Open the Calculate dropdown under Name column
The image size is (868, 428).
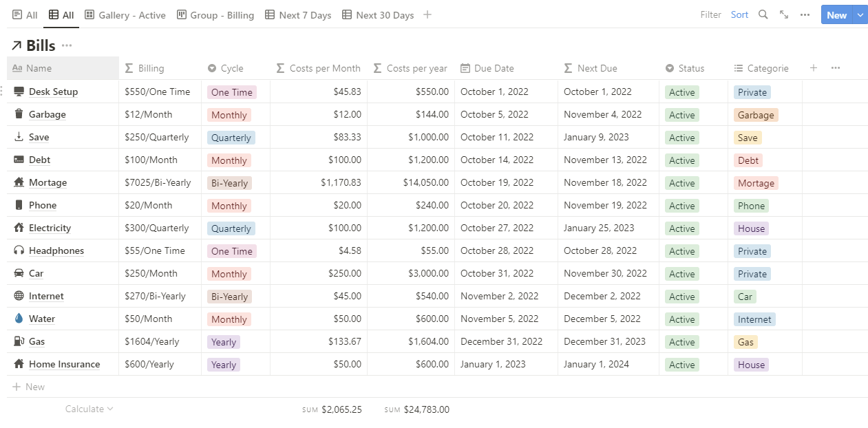(89, 409)
